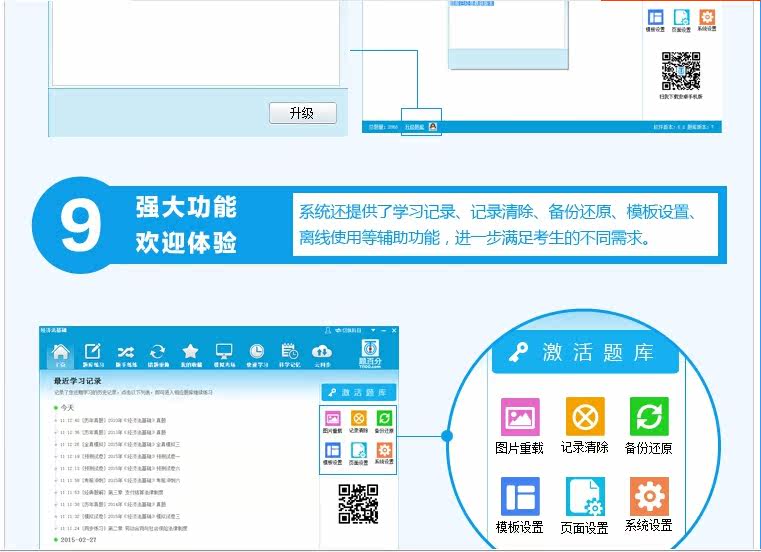Click the small 激活题库 button in app window
Image resolution: width=761 pixels, height=552 pixels.
tap(357, 393)
